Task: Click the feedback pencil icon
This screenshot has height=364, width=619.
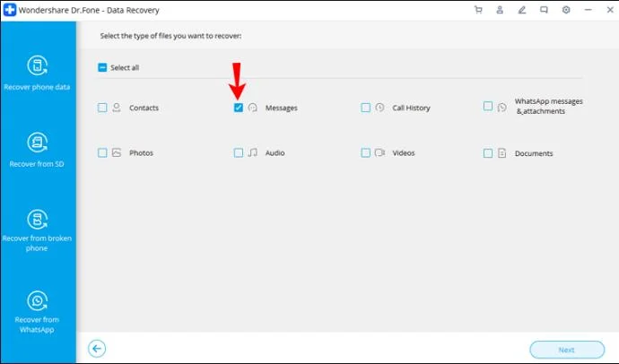Action: (x=522, y=10)
